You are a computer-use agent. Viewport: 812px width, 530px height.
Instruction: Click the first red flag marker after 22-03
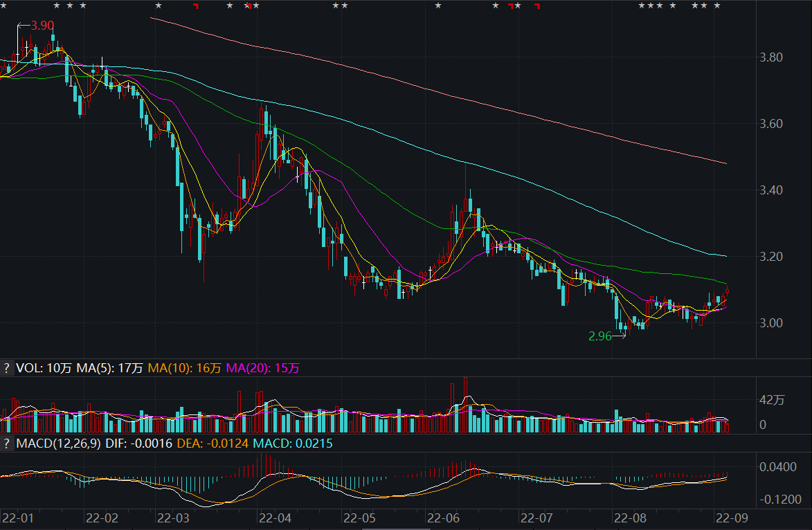pyautogui.click(x=196, y=7)
